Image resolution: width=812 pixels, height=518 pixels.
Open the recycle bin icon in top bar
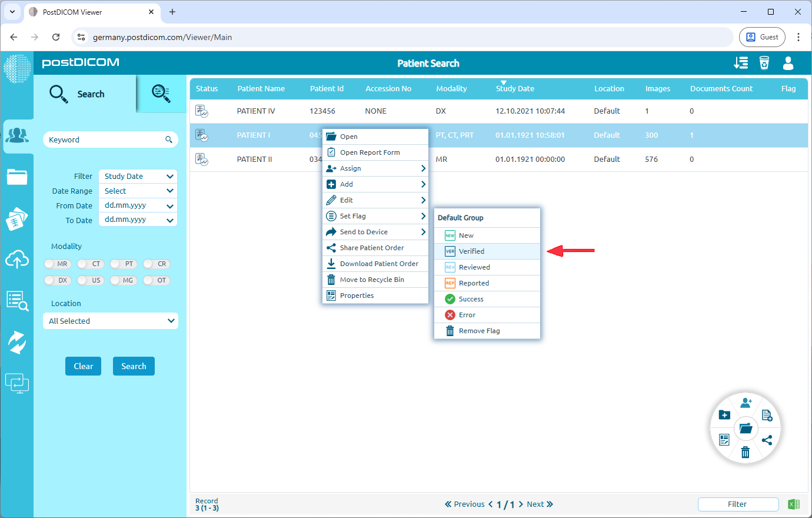(x=764, y=62)
